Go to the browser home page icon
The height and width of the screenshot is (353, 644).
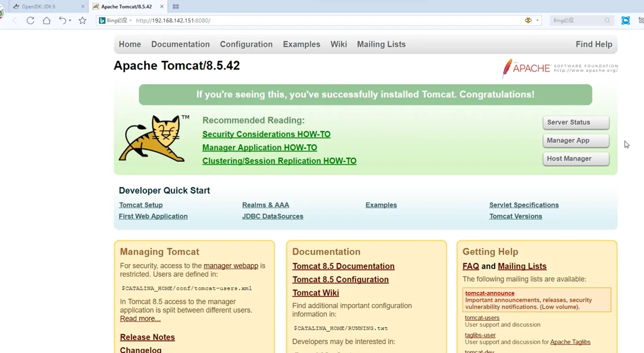[x=46, y=20]
